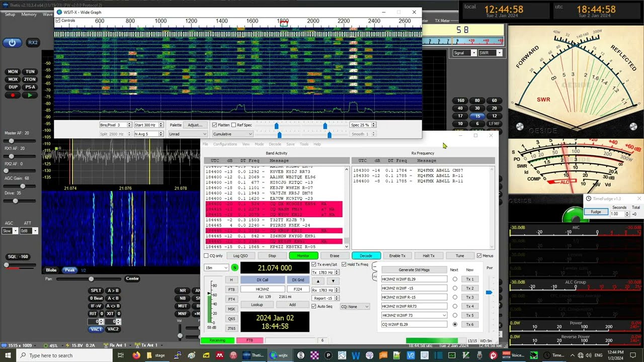The image size is (644, 362).
Task: Select the 15 meter band button
Action: pyautogui.click(x=477, y=116)
